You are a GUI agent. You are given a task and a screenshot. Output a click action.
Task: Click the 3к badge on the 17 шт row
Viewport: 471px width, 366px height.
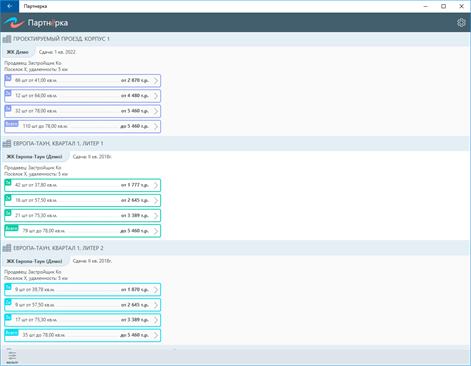(8, 317)
